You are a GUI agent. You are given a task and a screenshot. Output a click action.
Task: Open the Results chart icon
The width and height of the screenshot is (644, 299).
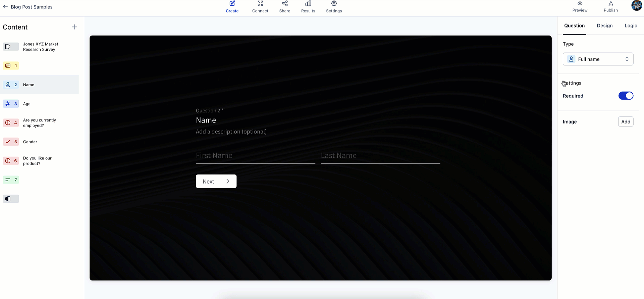point(308,4)
